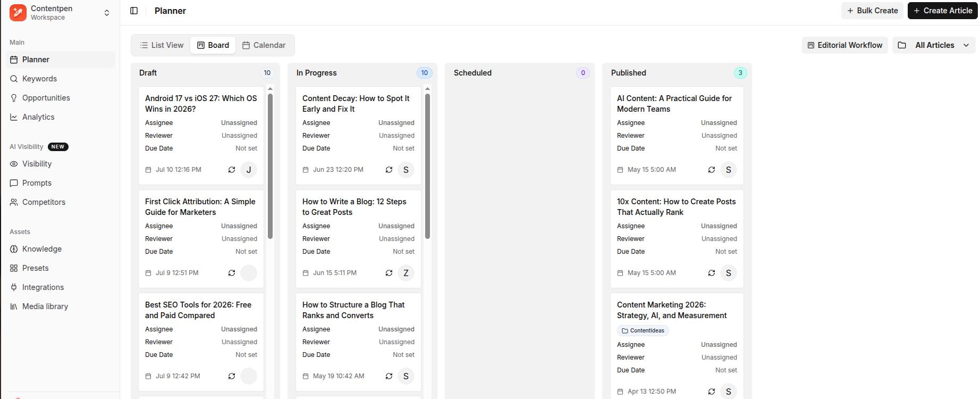The width and height of the screenshot is (980, 399).
Task: Open Android 17 vs iOS 27 article
Action: coord(201,104)
